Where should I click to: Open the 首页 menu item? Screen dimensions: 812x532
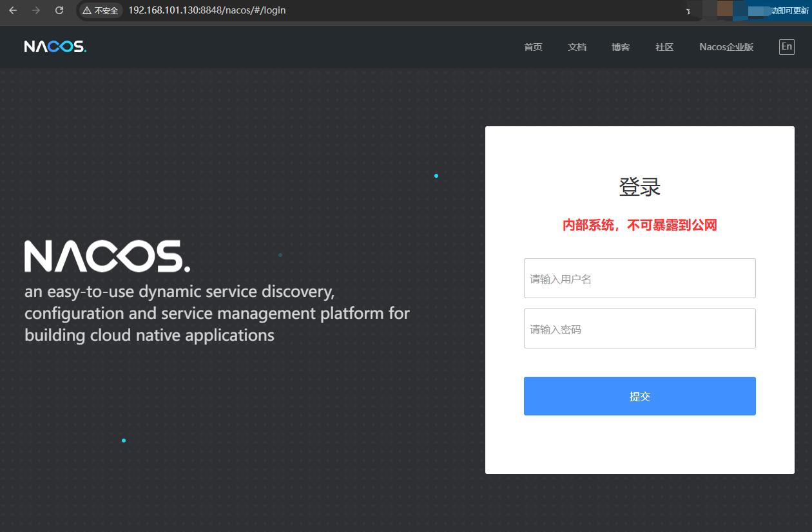533,46
